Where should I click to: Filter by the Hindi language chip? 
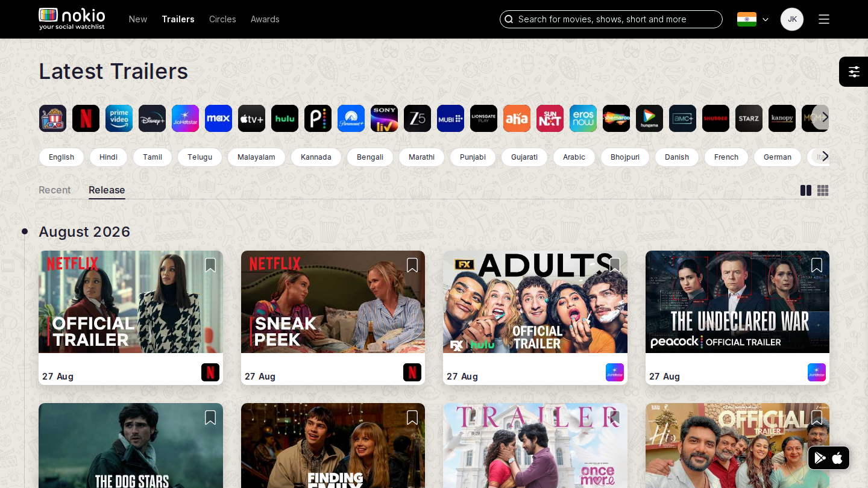click(x=108, y=157)
